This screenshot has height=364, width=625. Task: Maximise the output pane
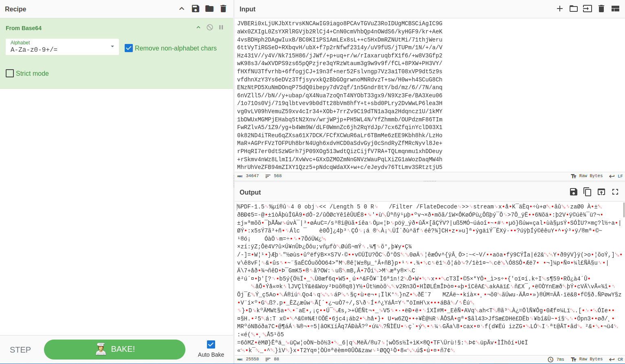pyautogui.click(x=615, y=192)
